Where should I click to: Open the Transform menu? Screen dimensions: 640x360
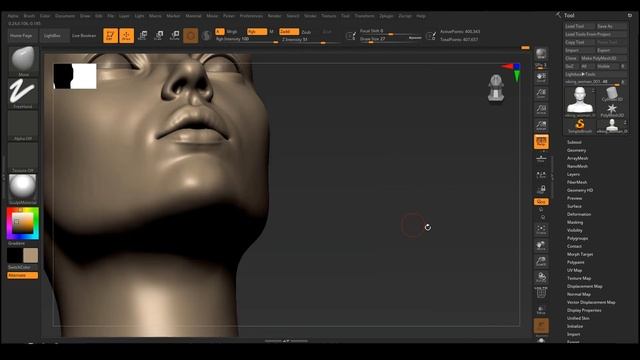pos(364,16)
